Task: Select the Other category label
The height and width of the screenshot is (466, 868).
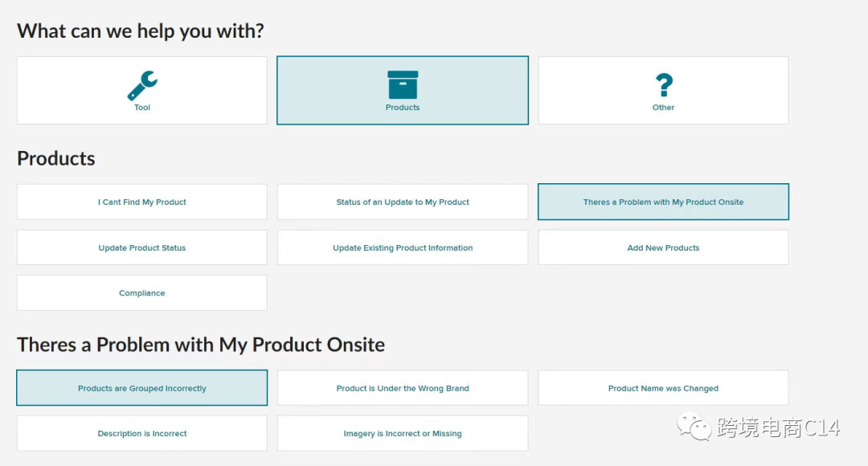Action: tap(663, 108)
